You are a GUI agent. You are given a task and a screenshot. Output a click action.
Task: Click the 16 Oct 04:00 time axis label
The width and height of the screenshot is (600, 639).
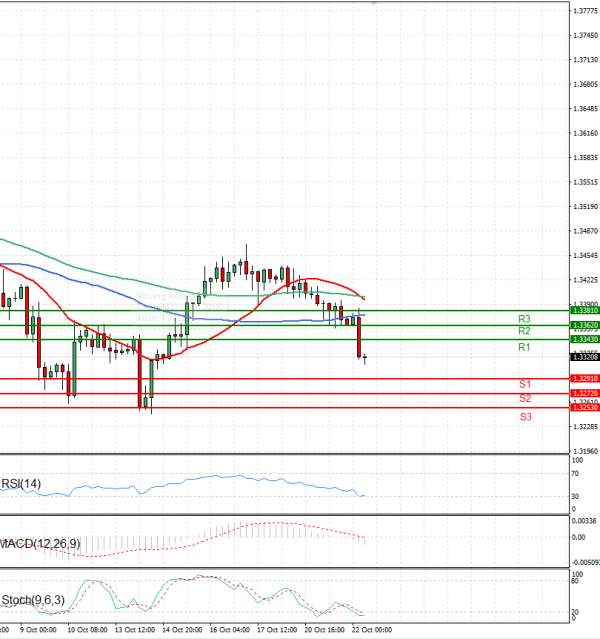[x=229, y=631]
